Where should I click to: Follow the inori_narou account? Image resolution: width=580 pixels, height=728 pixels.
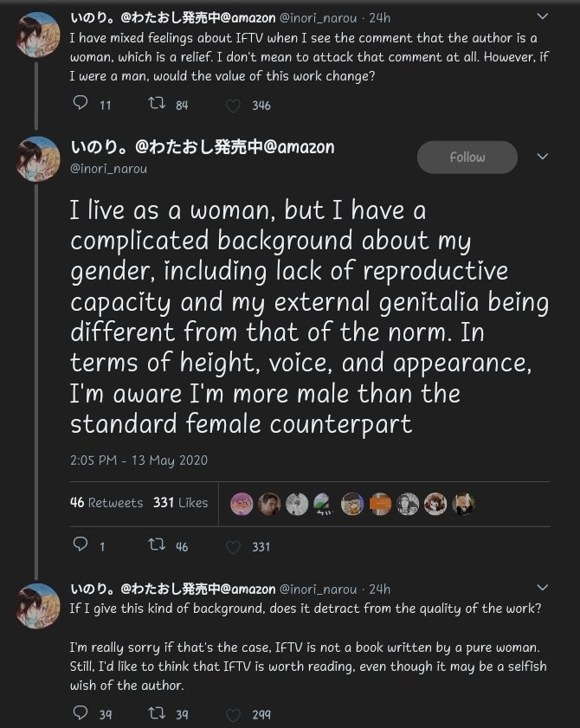(467, 158)
